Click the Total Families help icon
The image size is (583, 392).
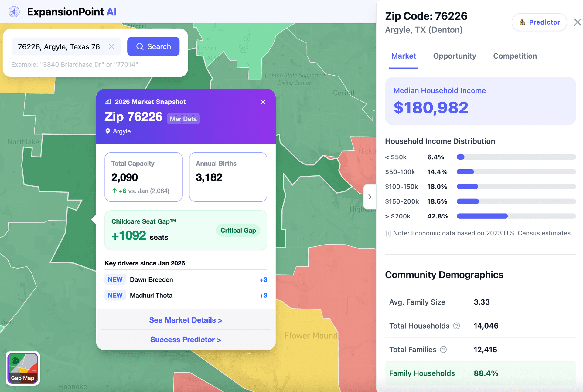[x=443, y=350]
